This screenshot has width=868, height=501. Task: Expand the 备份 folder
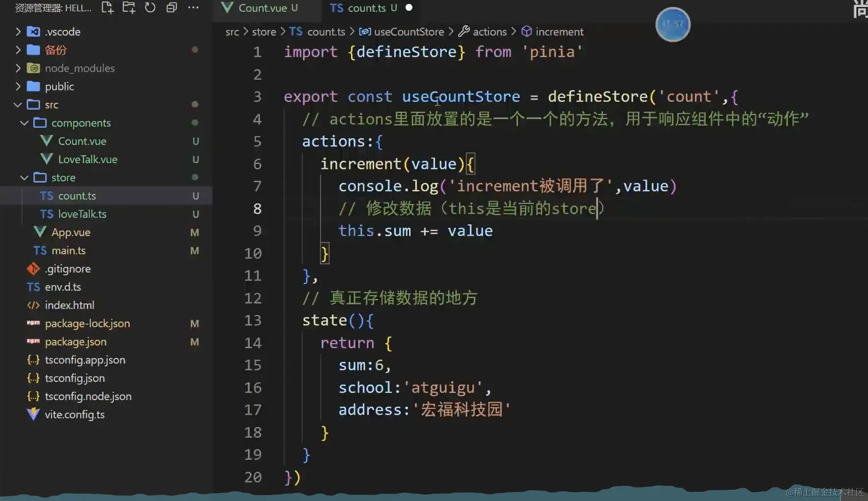pyautogui.click(x=18, y=50)
